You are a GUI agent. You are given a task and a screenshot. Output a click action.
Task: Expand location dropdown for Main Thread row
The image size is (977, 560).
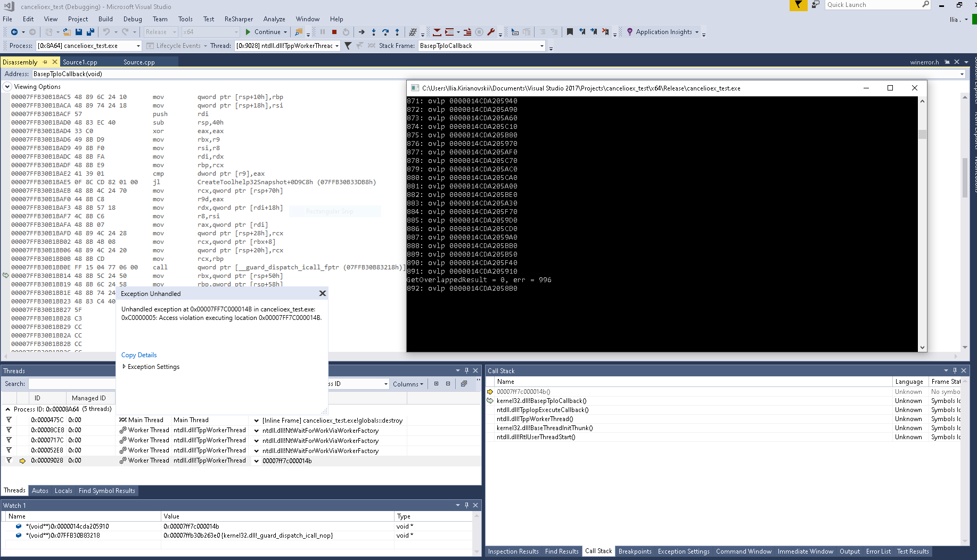click(x=256, y=421)
